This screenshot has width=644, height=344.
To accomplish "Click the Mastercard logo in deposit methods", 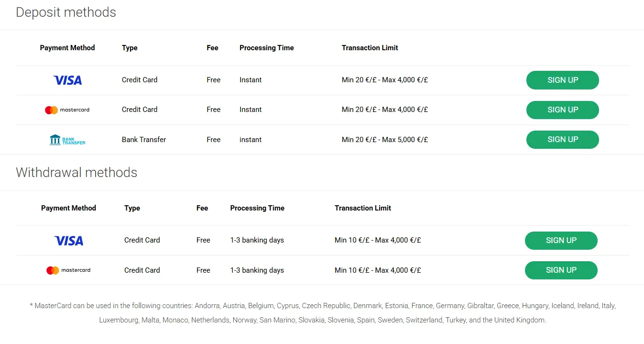I will pos(67,110).
